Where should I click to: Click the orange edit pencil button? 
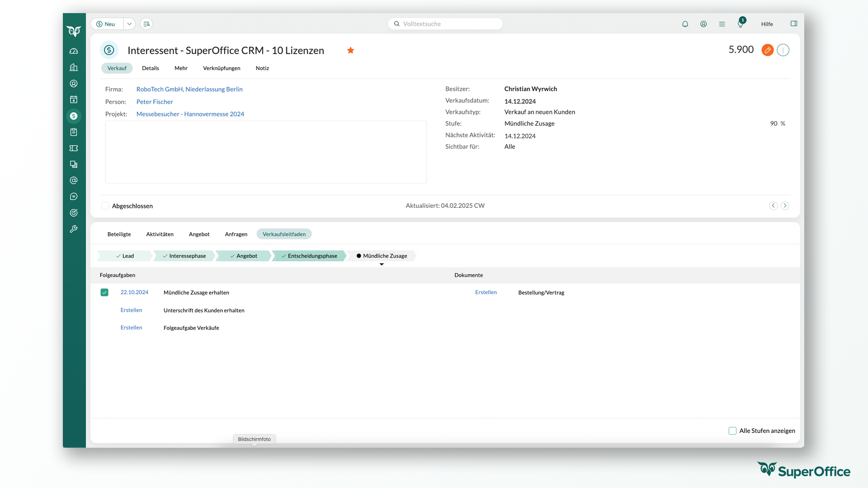pyautogui.click(x=767, y=50)
